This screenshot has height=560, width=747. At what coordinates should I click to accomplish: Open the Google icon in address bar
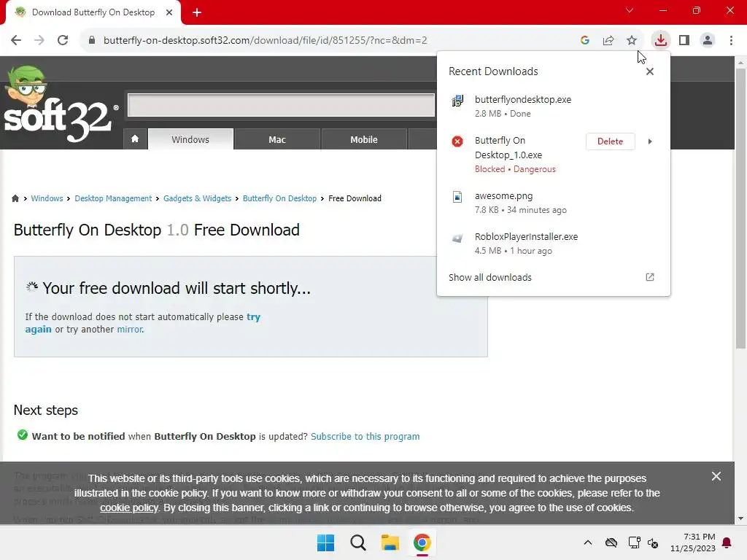click(585, 40)
